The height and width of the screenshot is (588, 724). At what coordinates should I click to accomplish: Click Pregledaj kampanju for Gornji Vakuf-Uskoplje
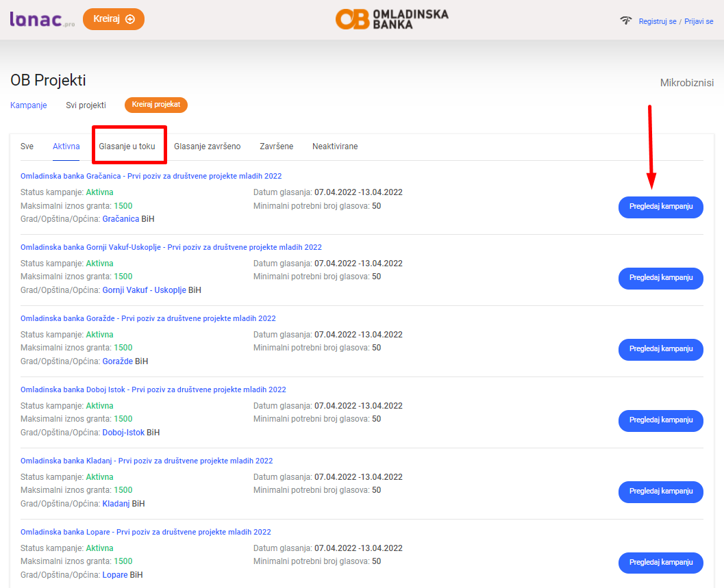[660, 278]
